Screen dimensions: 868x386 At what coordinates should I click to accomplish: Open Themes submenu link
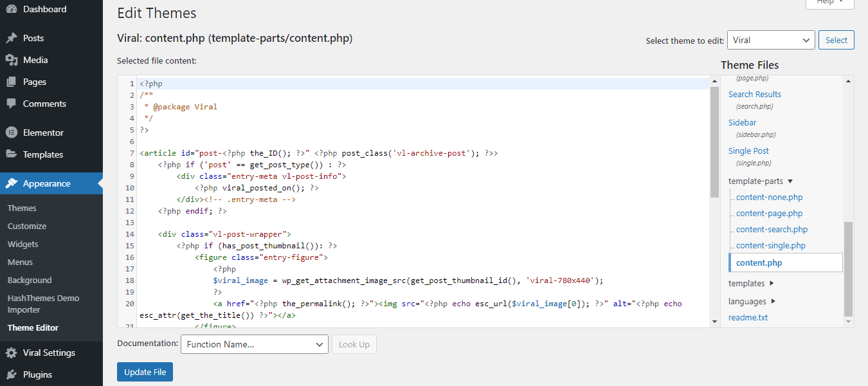[22, 208]
